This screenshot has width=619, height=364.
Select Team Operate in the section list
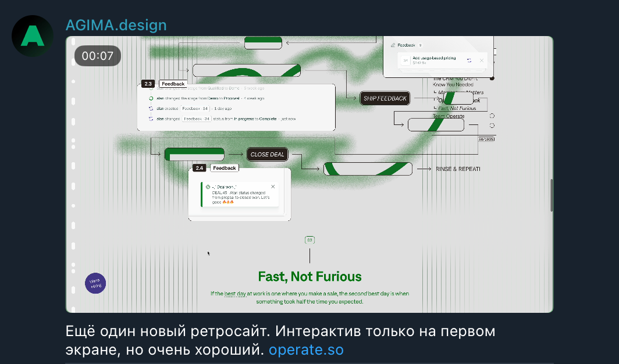click(449, 116)
